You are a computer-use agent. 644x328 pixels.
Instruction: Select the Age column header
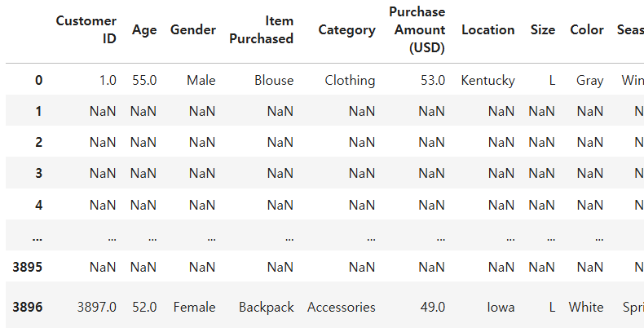click(144, 30)
